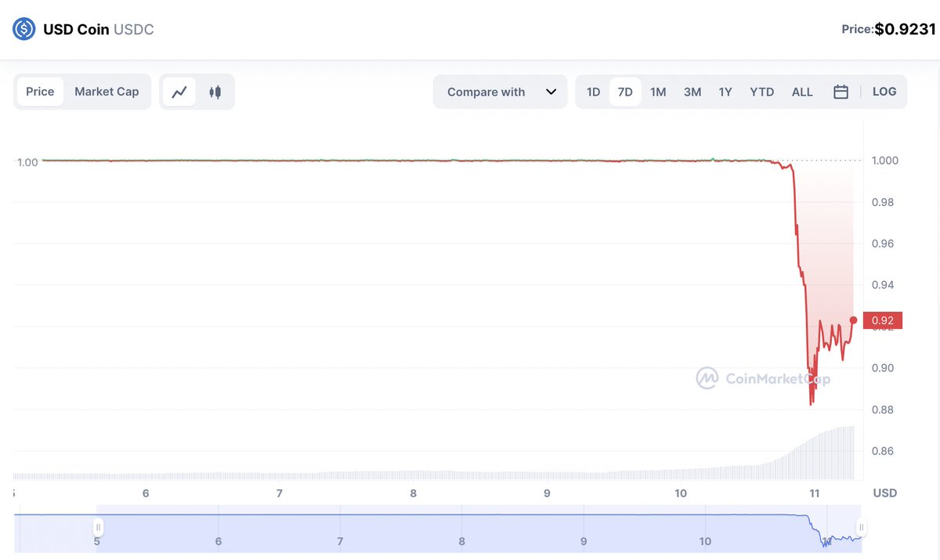Image resolution: width=940 pixels, height=560 pixels.
Task: Click the 1.000 right axis label
Action: click(x=885, y=160)
